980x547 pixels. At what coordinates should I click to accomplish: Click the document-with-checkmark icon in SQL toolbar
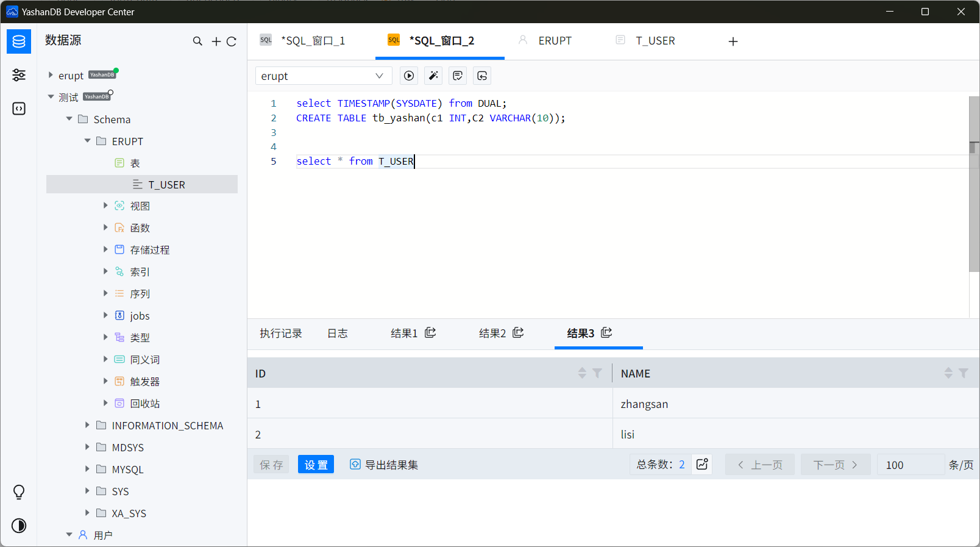pyautogui.click(x=458, y=76)
